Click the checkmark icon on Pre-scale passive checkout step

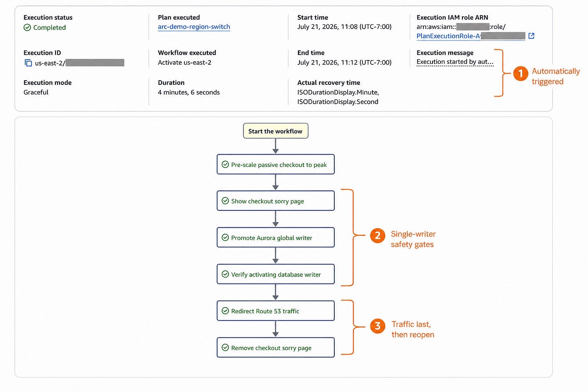click(x=225, y=165)
